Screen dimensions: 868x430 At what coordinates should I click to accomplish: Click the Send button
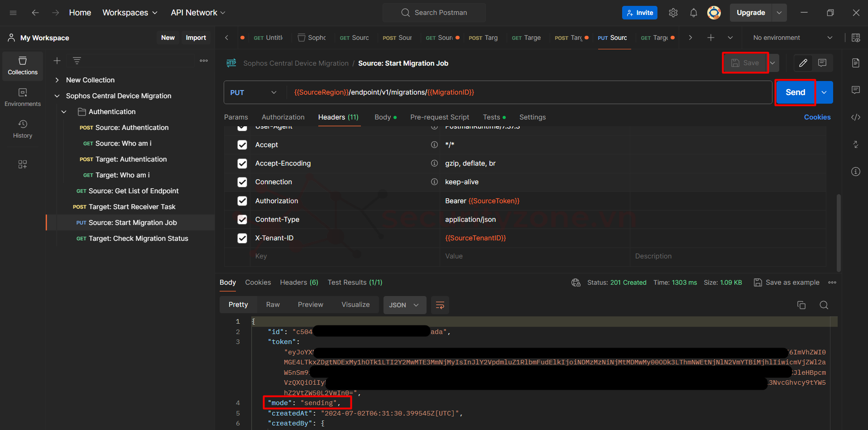[795, 92]
